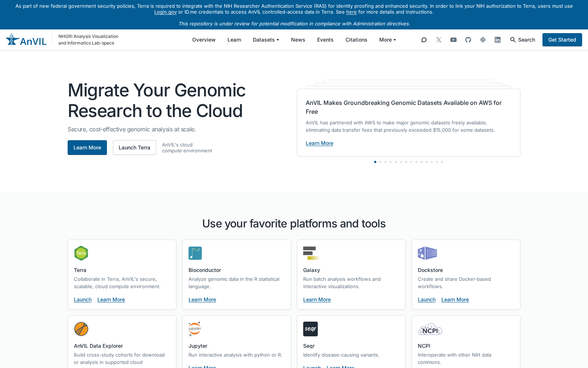
Task: Click Learn More in Bioconductor card
Action: point(202,300)
